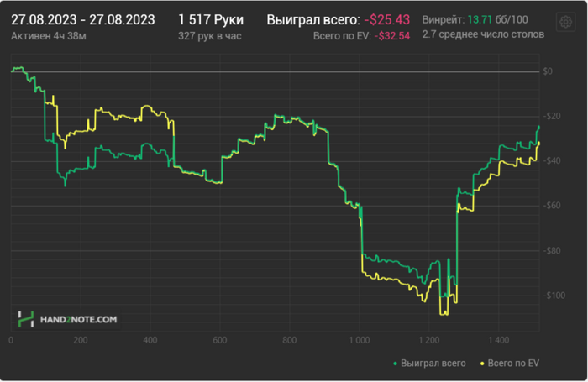The image size is (588, 382).
Task: Click the EV total value -$32.54
Action: tap(392, 36)
